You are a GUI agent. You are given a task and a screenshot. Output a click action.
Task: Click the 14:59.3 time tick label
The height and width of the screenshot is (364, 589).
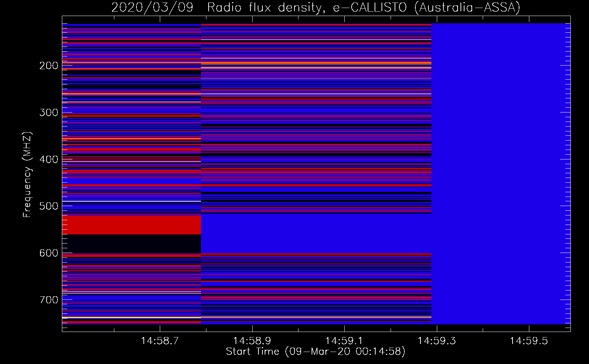pyautogui.click(x=436, y=341)
